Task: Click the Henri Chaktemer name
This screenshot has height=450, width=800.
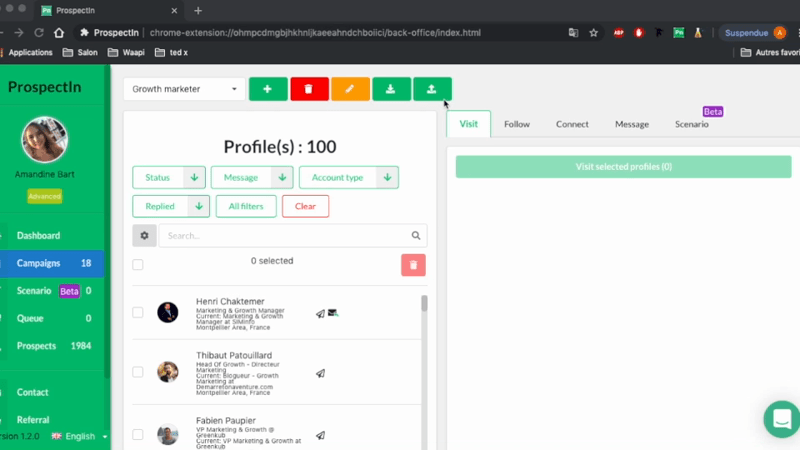Action: point(230,302)
